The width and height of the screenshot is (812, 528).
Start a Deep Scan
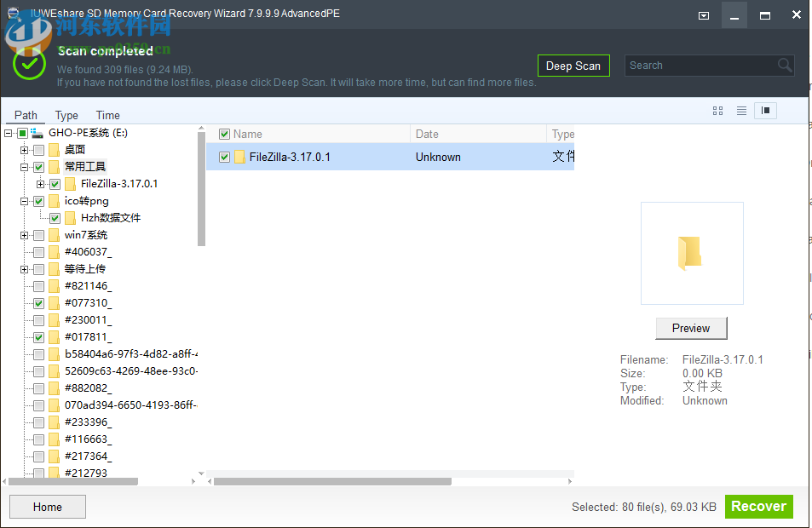pyautogui.click(x=573, y=65)
